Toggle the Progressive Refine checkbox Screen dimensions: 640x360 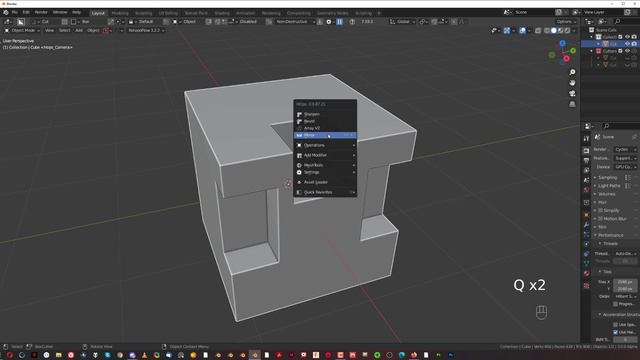click(x=616, y=304)
